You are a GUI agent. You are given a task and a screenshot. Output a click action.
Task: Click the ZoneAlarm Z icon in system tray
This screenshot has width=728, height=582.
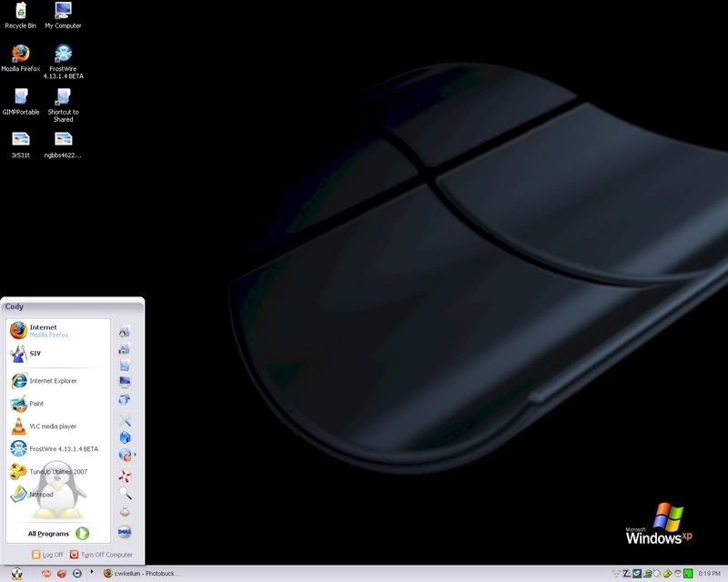click(x=627, y=574)
